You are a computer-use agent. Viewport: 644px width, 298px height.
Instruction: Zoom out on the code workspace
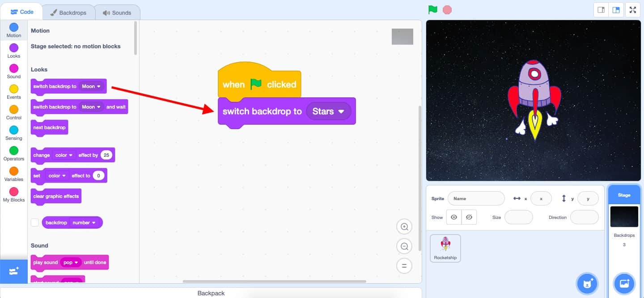(x=404, y=246)
